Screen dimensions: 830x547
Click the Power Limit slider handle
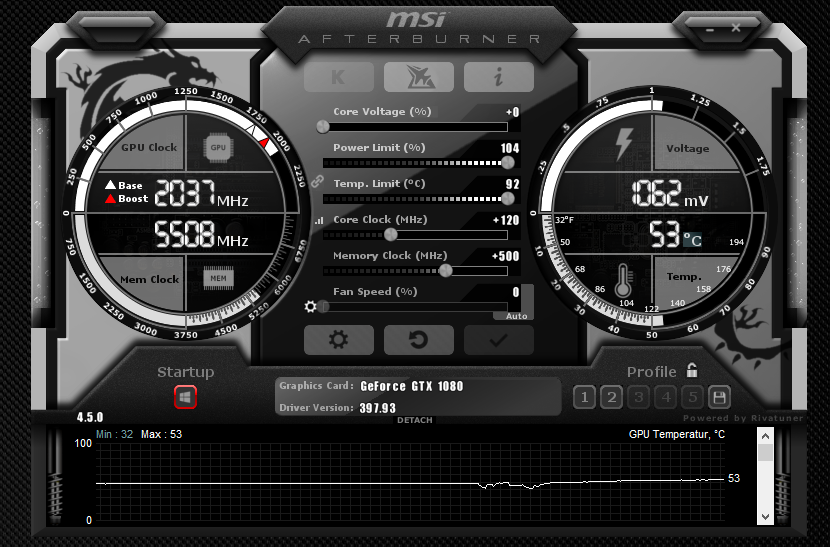pos(508,163)
